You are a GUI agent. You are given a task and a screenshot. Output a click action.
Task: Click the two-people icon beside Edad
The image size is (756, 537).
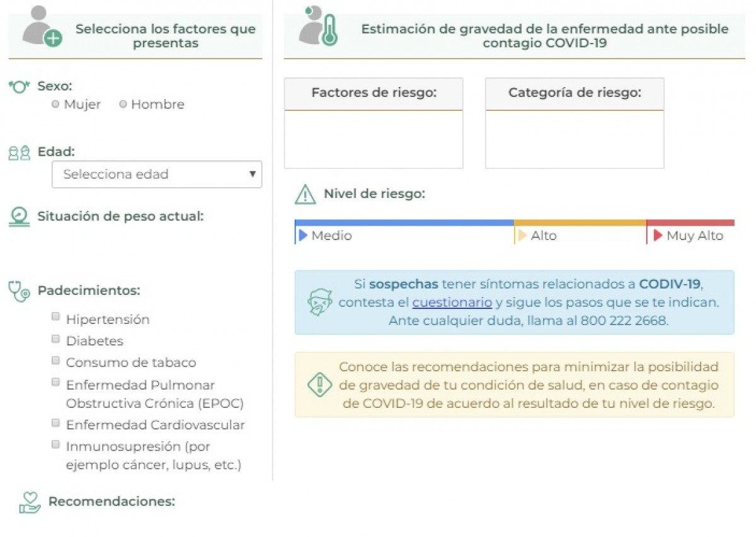click(20, 153)
